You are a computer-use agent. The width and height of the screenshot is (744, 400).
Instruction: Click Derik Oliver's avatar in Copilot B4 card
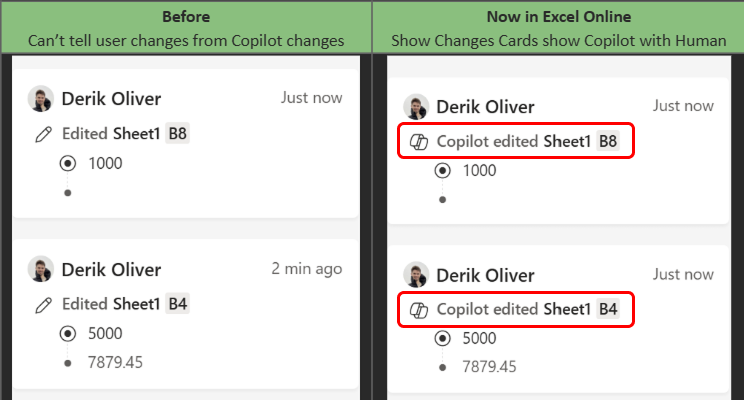pos(416,275)
